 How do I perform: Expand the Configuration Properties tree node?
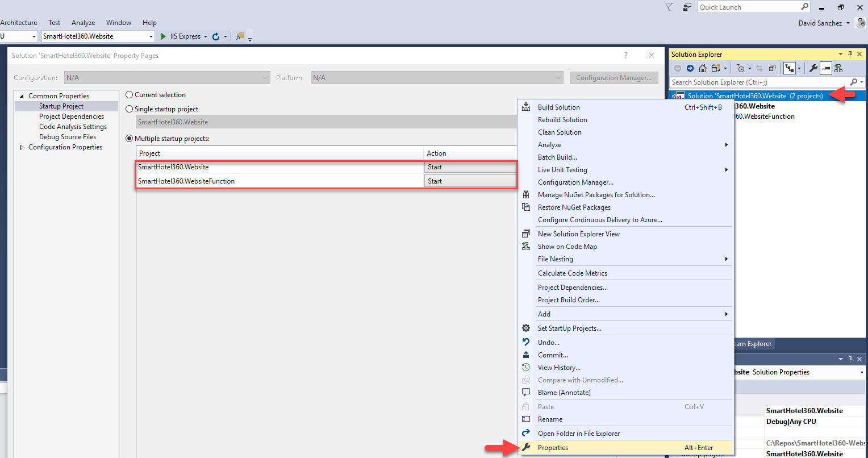(22, 147)
